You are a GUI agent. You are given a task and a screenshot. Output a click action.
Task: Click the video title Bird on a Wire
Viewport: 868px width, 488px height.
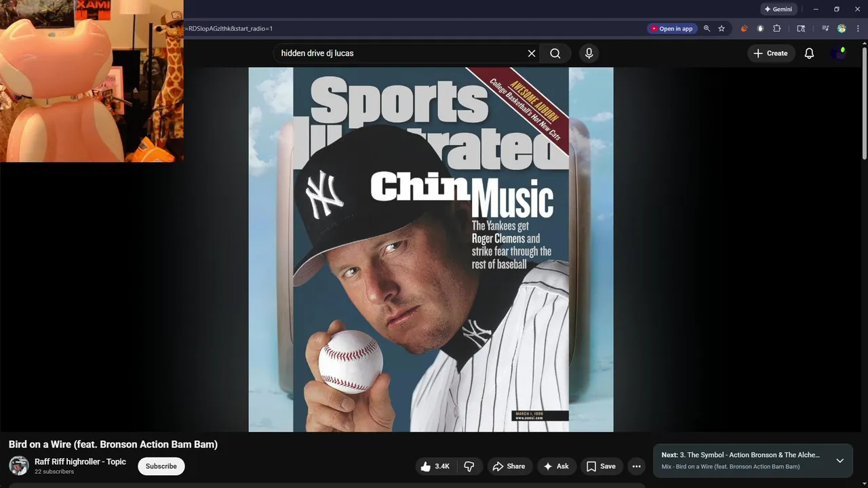tap(113, 445)
